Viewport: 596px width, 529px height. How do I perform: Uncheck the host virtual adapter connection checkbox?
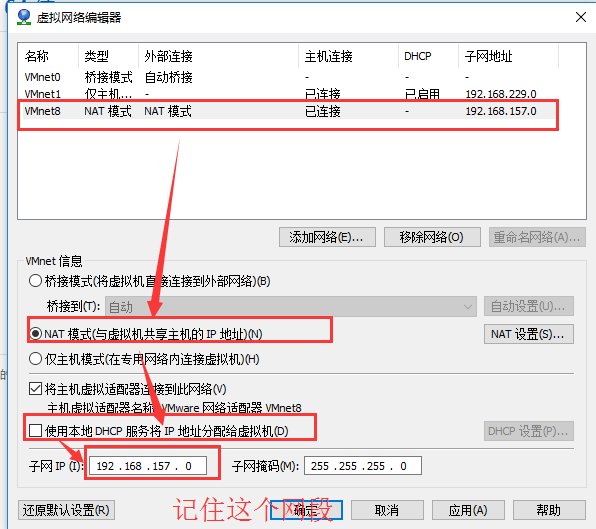[35, 389]
